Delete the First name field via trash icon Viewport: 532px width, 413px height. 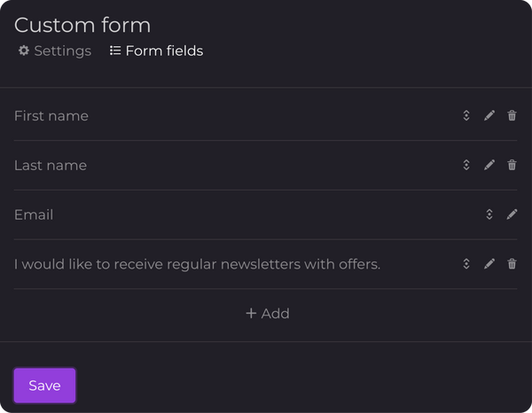[512, 116]
